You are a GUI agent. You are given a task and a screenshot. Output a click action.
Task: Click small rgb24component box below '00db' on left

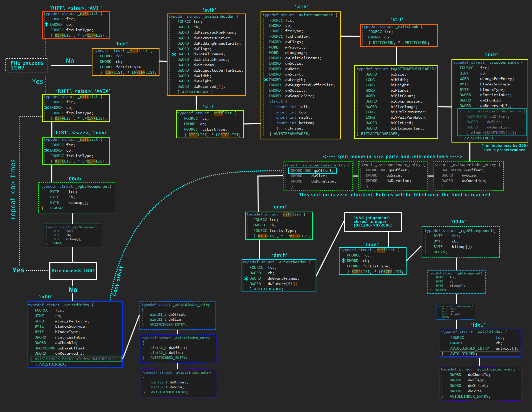tap(73, 235)
